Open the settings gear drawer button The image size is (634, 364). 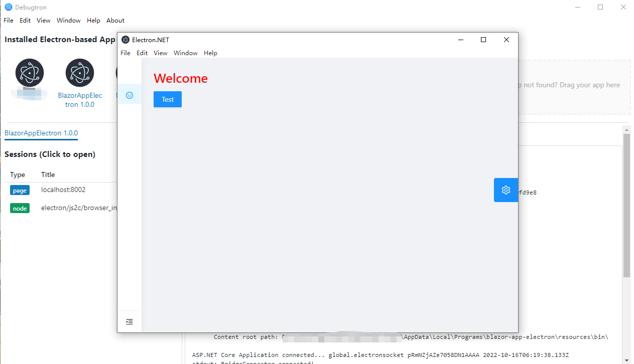(x=506, y=190)
